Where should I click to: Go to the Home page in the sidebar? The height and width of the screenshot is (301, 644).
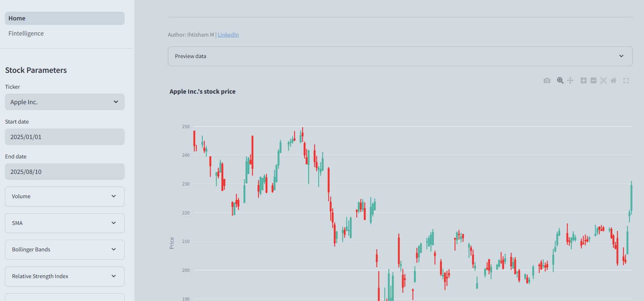pos(65,18)
